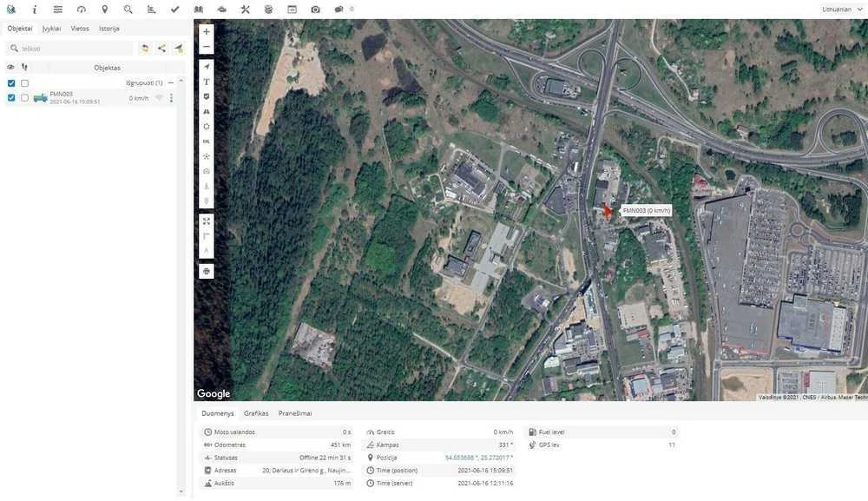The image size is (868, 501).
Task: Toggle the marker shield map tool
Action: click(x=207, y=96)
